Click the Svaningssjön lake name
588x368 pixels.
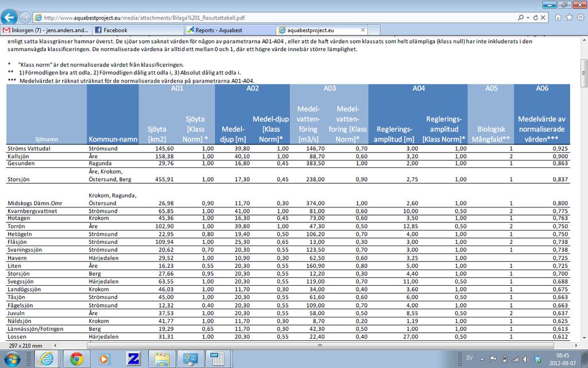click(x=25, y=250)
